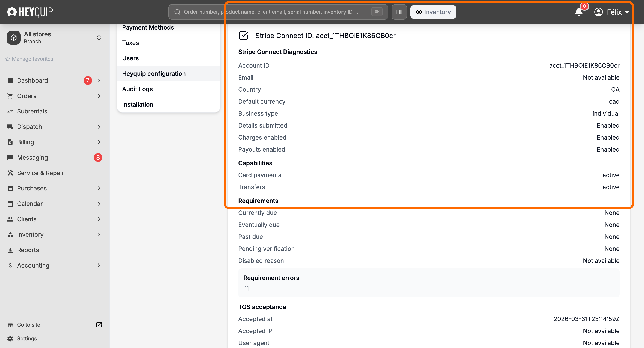This screenshot has width=644, height=348.
Task: Expand the Accounting submenu chevron
Action: [x=99, y=265]
